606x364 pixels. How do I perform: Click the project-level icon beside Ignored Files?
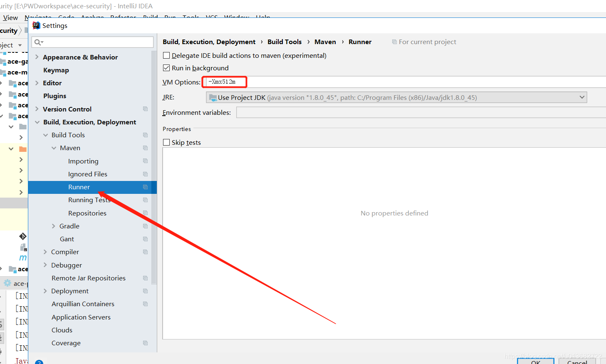pos(145,174)
